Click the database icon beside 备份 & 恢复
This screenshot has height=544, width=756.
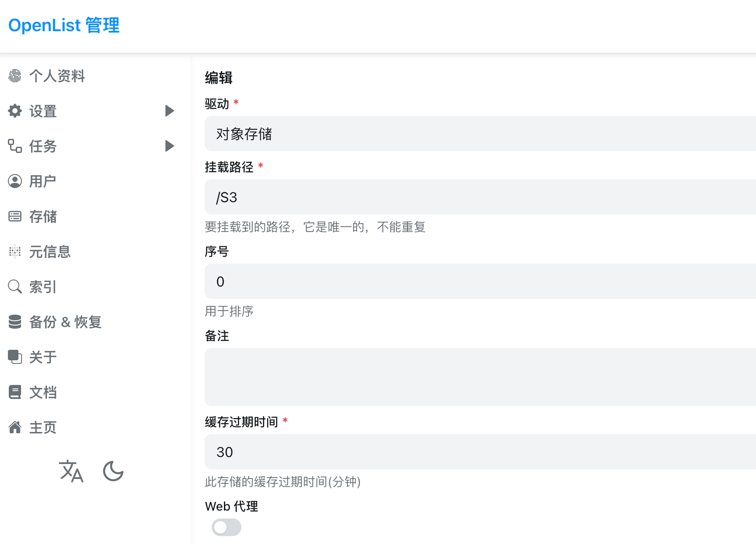tap(15, 322)
